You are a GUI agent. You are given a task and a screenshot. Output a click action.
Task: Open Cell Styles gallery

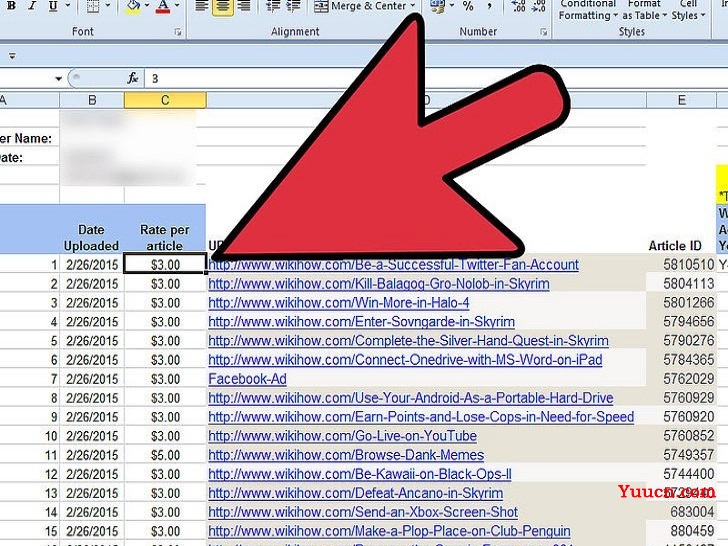point(688,10)
